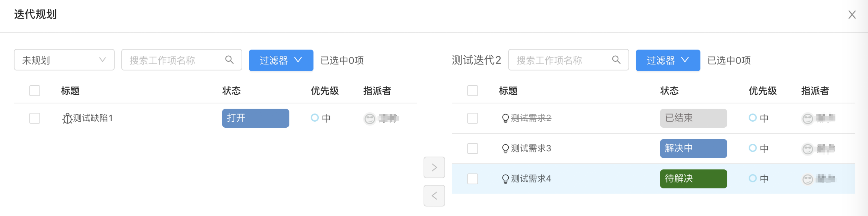Click the lightbulb icon beside 测试需求3

[x=505, y=149]
